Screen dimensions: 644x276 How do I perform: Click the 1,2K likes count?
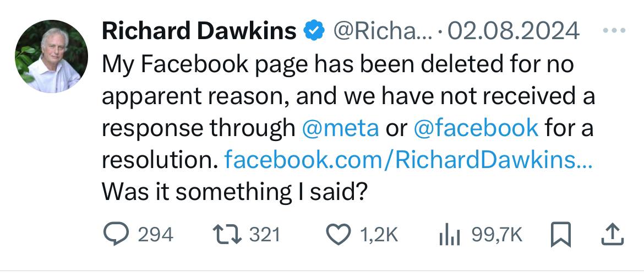[x=378, y=235]
